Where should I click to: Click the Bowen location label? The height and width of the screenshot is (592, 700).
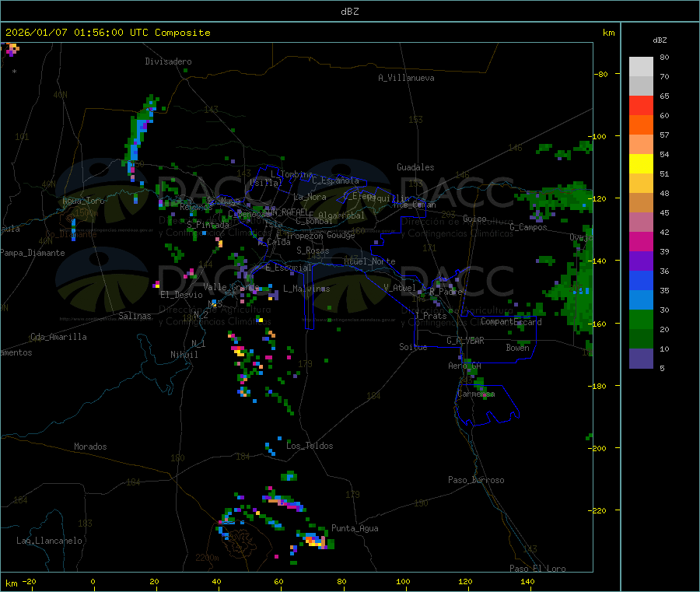point(518,347)
